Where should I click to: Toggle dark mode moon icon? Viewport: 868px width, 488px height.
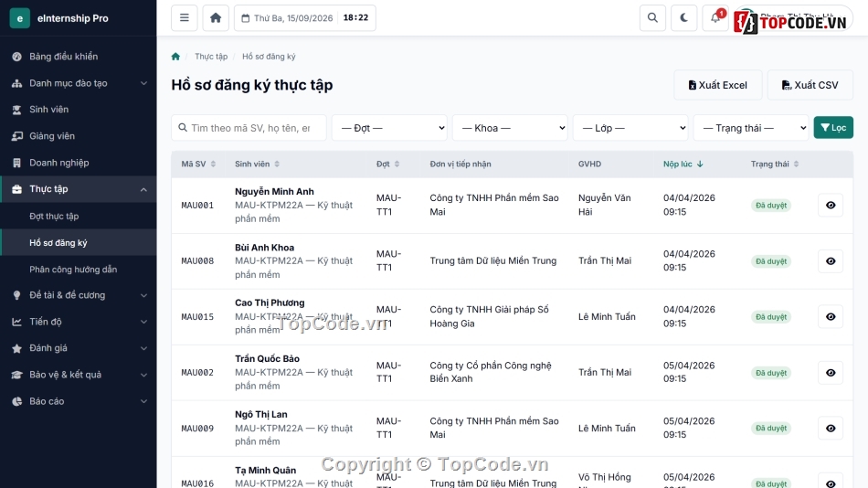pos(684,17)
